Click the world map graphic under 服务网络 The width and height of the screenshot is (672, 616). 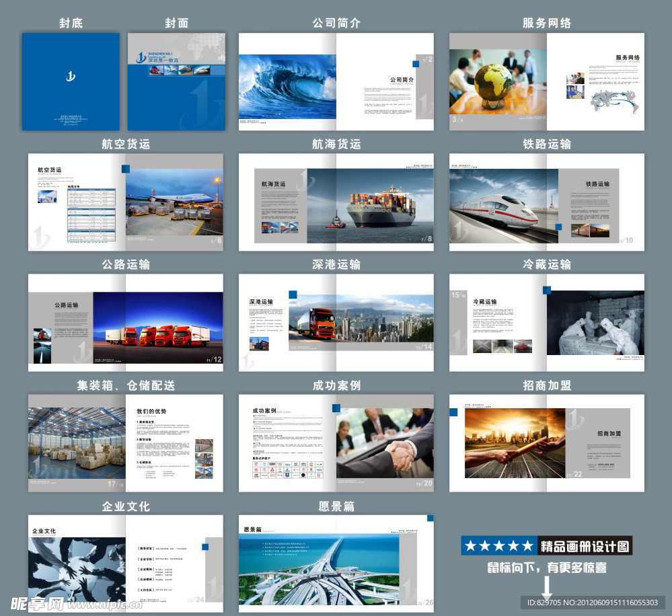coord(613,99)
